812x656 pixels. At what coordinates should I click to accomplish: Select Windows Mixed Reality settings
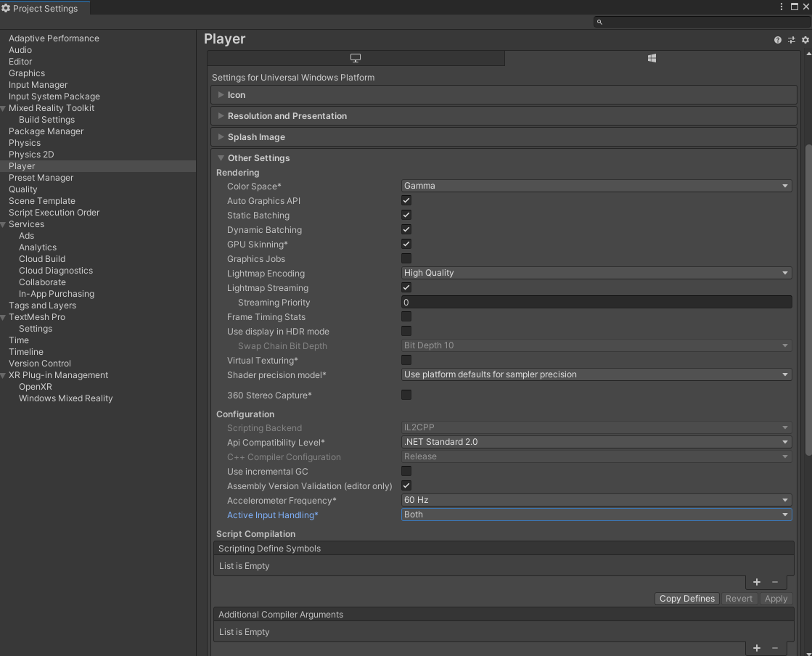tap(66, 398)
